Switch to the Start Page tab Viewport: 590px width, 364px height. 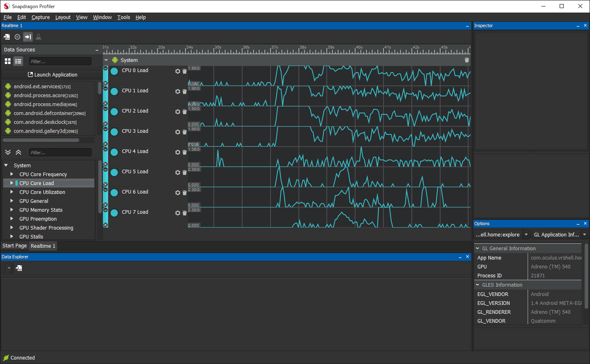15,246
